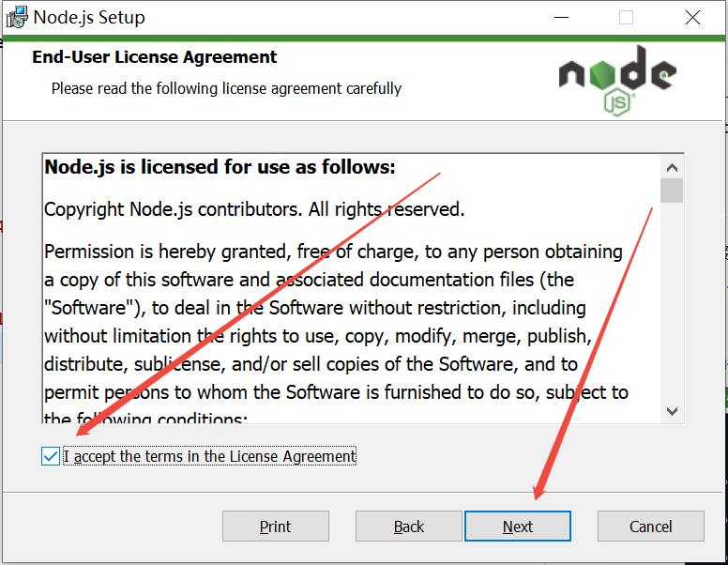Click the greyed-out maximize window button

click(626, 17)
